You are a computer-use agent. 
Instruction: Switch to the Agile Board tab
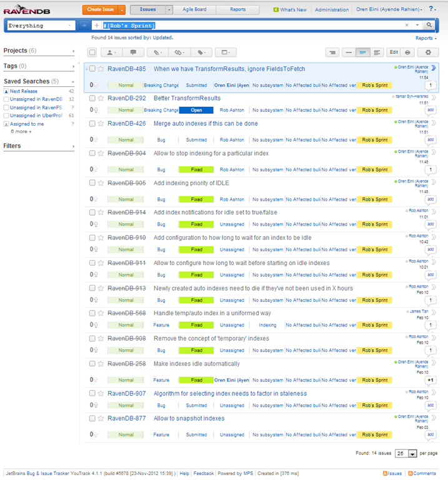(x=194, y=9)
